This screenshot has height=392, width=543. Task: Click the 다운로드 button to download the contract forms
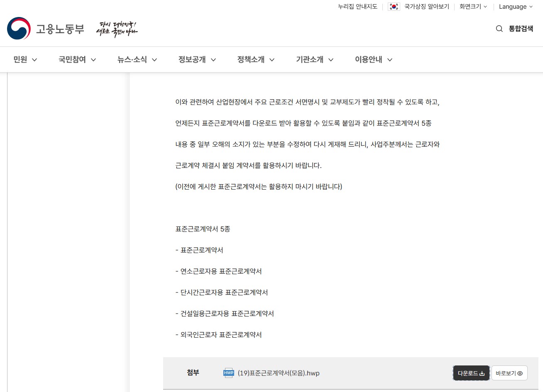click(x=471, y=373)
